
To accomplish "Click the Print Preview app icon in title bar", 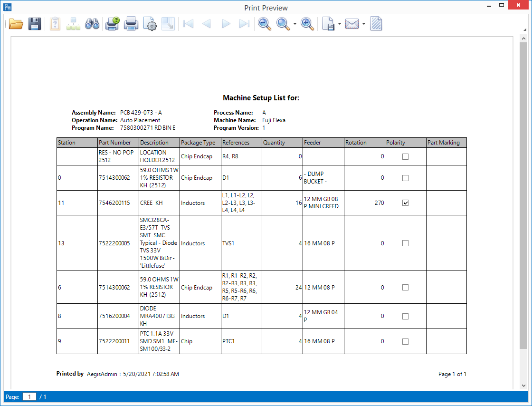I will pos(8,7).
